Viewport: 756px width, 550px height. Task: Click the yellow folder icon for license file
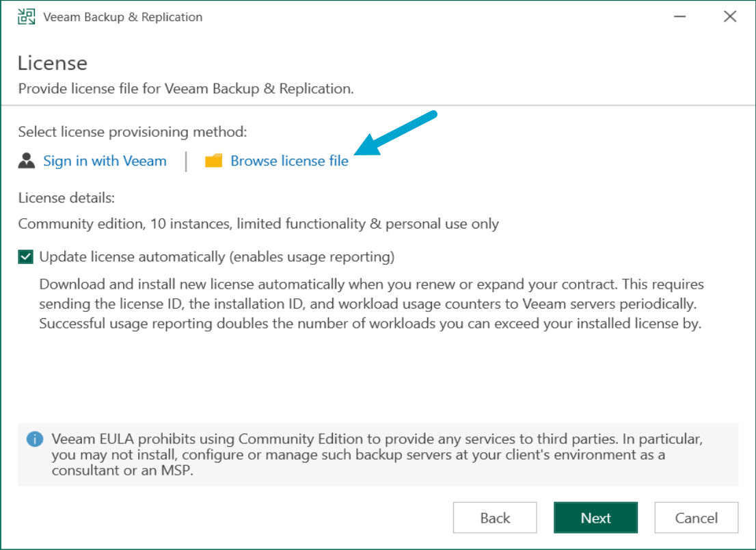tap(214, 160)
